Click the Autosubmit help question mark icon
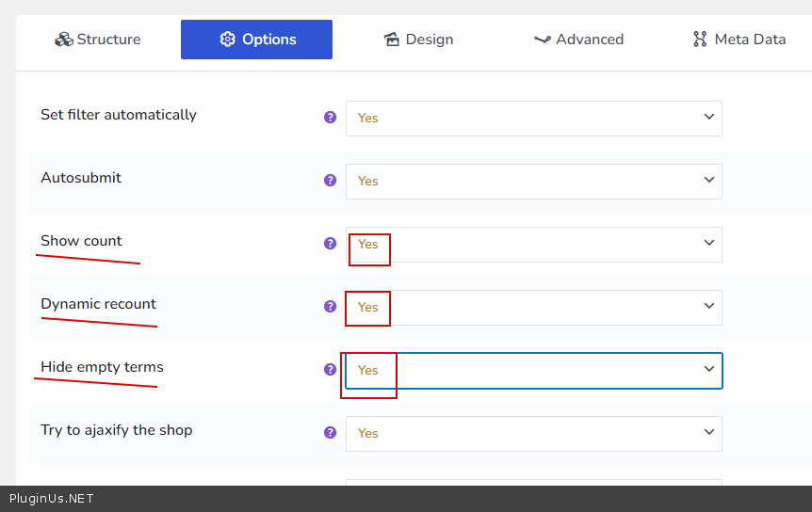Screen dimensions: 812x512 330,181
